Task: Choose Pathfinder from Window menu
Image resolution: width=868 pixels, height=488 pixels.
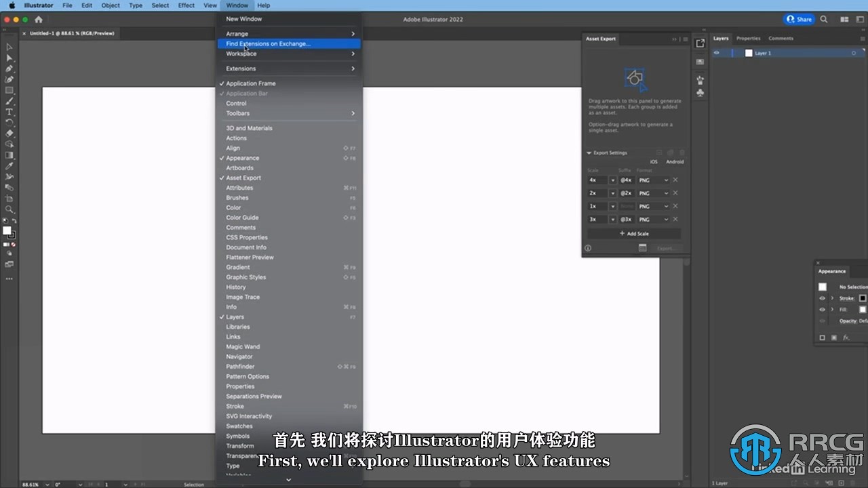Action: click(x=289, y=367)
